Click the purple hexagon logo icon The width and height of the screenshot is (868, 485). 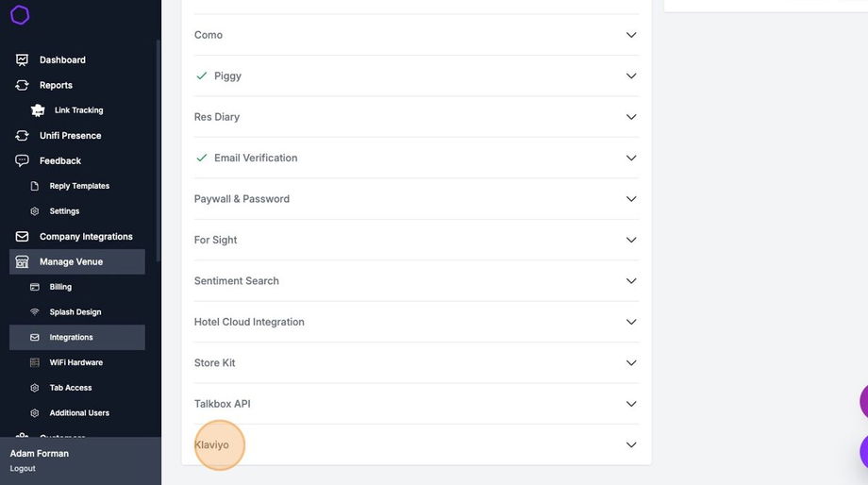coord(20,15)
